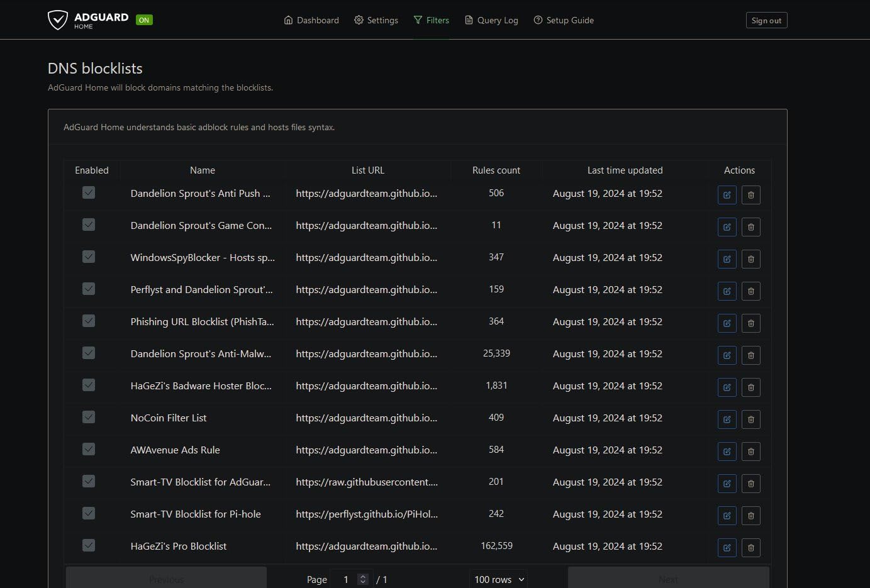The height and width of the screenshot is (588, 870).
Task: Edit the NoCoin Filter List
Action: (727, 419)
